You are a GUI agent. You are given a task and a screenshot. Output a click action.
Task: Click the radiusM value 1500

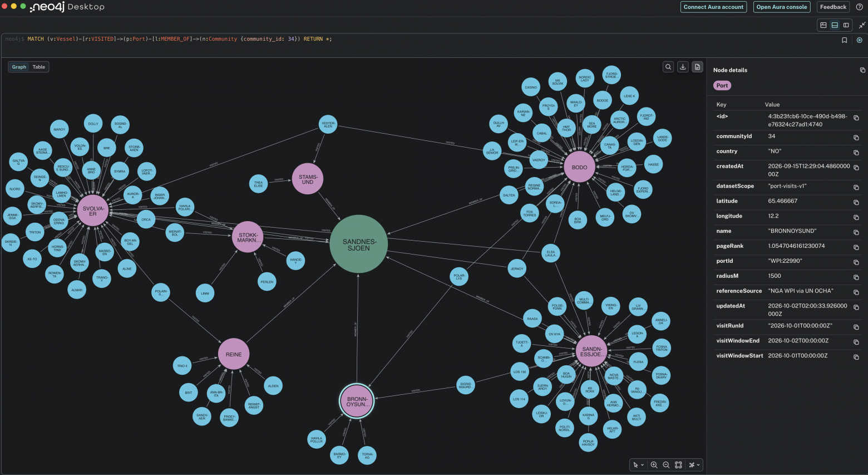[775, 276]
